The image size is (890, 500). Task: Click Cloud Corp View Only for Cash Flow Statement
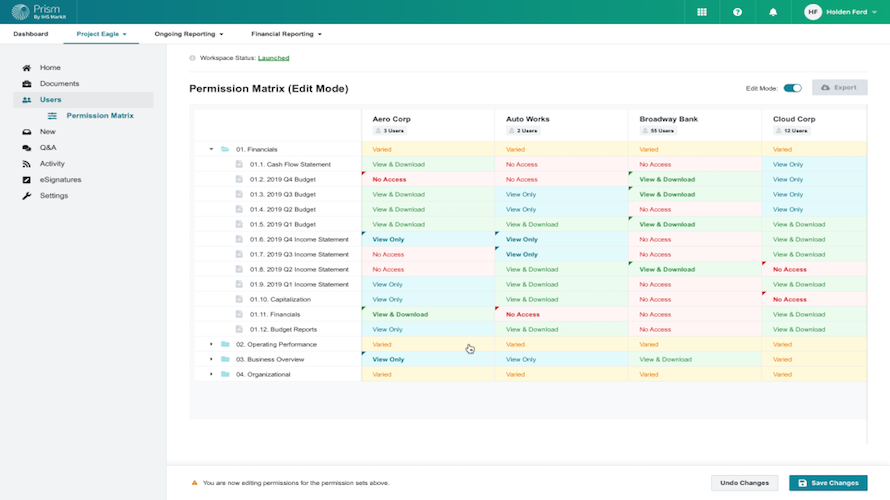[814, 164]
